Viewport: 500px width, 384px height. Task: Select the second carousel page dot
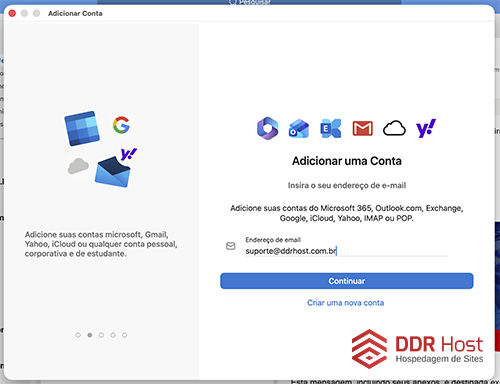90,335
